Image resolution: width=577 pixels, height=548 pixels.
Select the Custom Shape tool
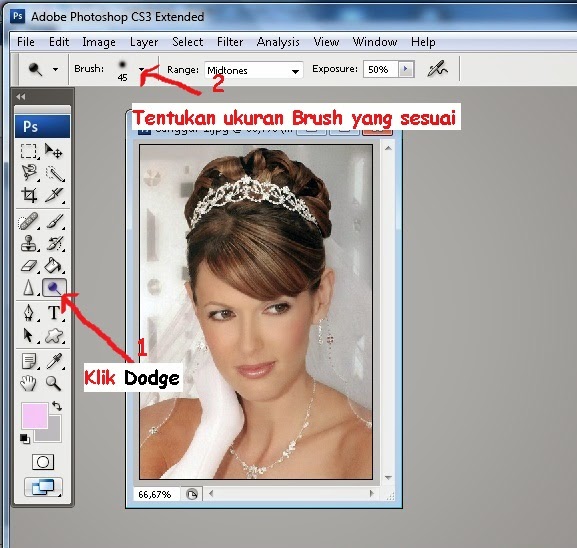(54, 335)
